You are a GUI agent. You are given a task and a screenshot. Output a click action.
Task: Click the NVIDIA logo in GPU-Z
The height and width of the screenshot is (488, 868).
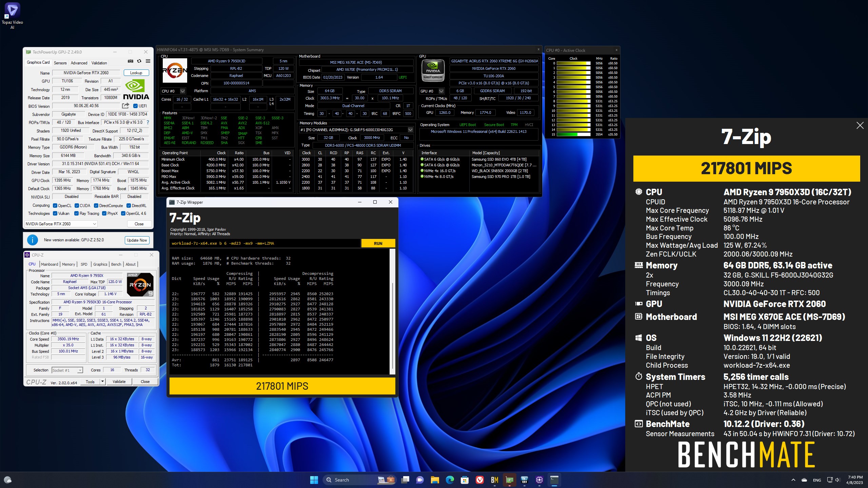click(x=136, y=89)
